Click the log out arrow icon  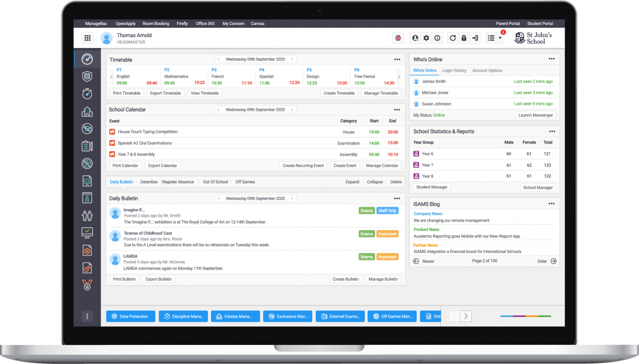(475, 38)
